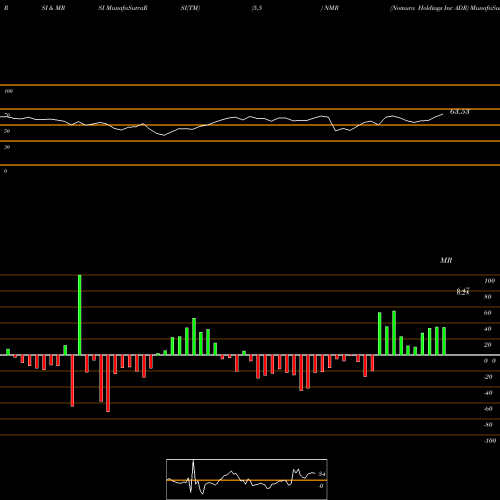This screenshot has height=500, width=500.
Task: Click the end of the RSI line near 63.53
Action: 443,114
